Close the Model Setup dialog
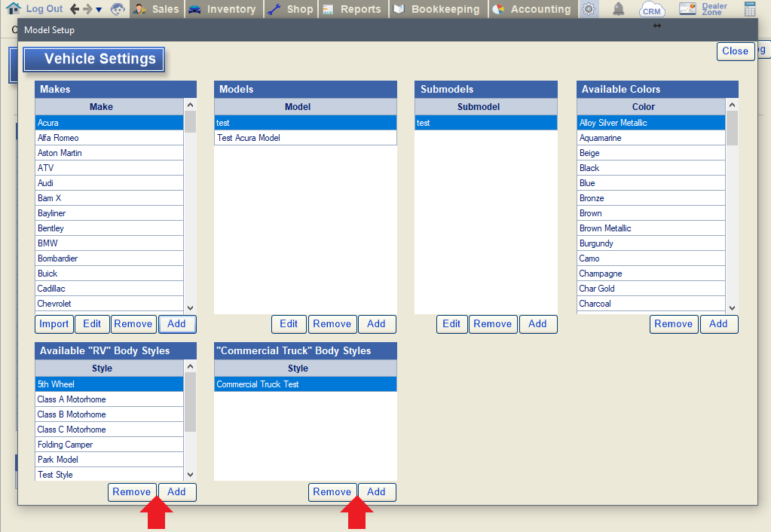 pos(735,51)
